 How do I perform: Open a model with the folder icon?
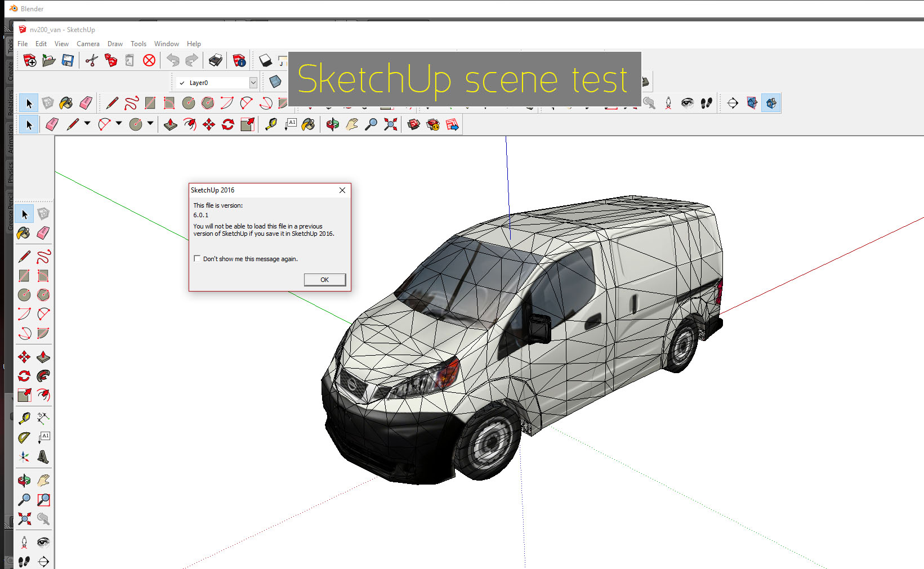pyautogui.click(x=49, y=60)
